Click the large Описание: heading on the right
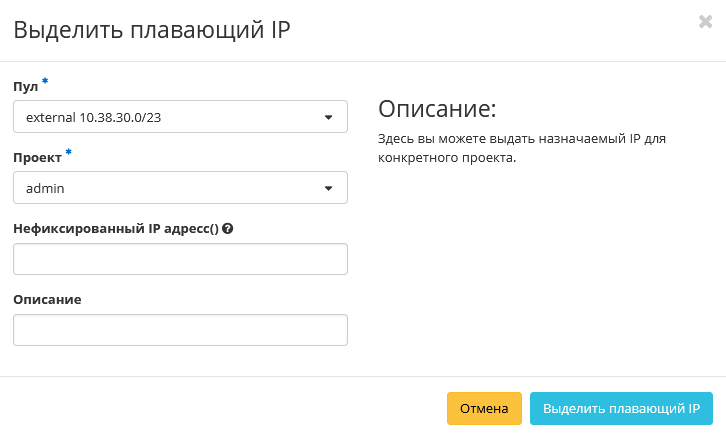Image resolution: width=726 pixels, height=436 pixels. (x=437, y=108)
